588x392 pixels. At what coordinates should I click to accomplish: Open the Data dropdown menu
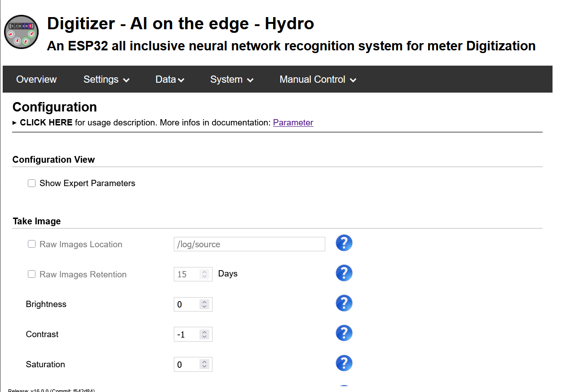tap(170, 80)
